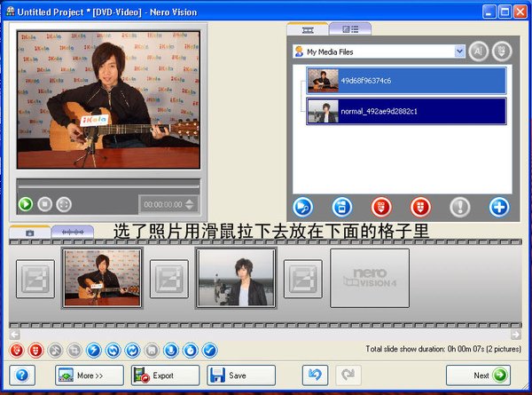
Task: Click the Export button
Action: click(x=165, y=375)
